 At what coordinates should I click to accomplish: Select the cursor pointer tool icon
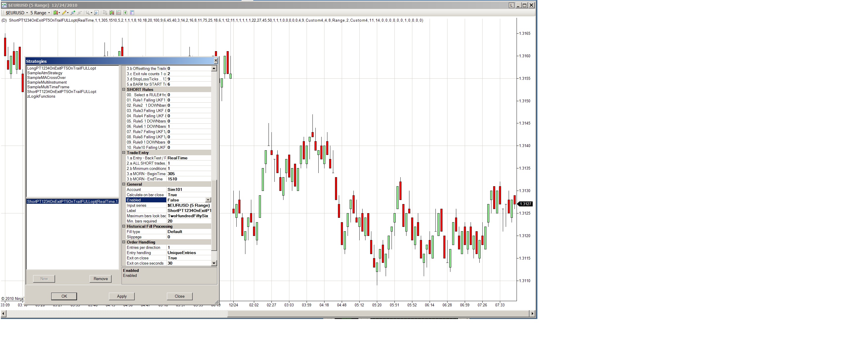(x=88, y=13)
